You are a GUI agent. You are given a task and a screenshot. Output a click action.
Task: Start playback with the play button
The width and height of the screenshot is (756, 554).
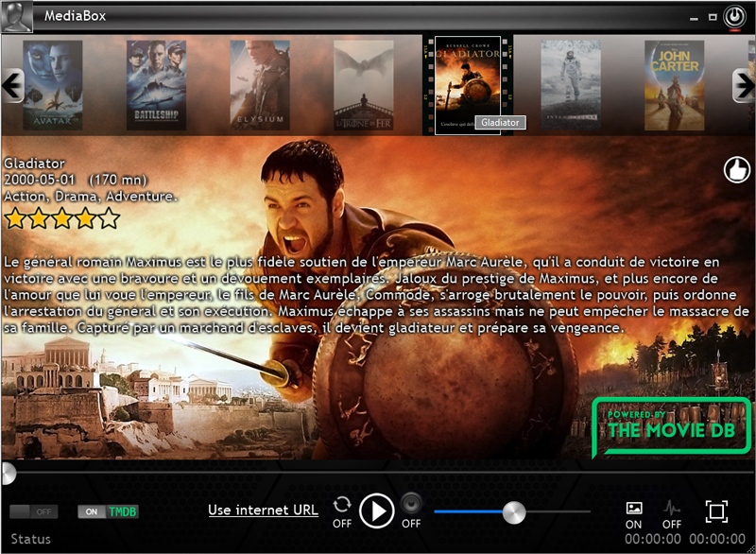pos(376,511)
